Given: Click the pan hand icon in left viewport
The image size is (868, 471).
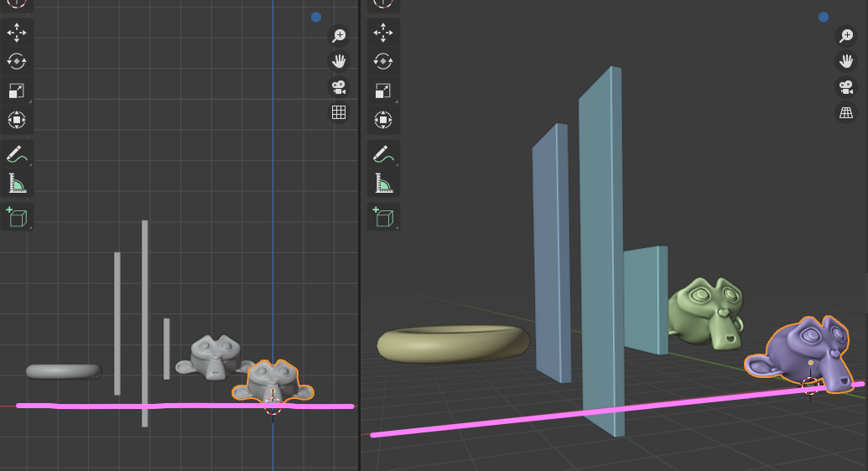Looking at the screenshot, I should [339, 61].
